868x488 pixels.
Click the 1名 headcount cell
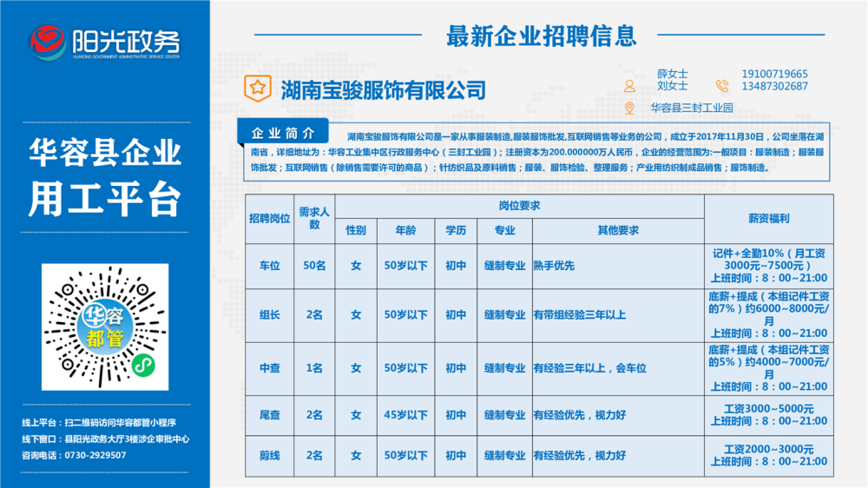click(314, 368)
